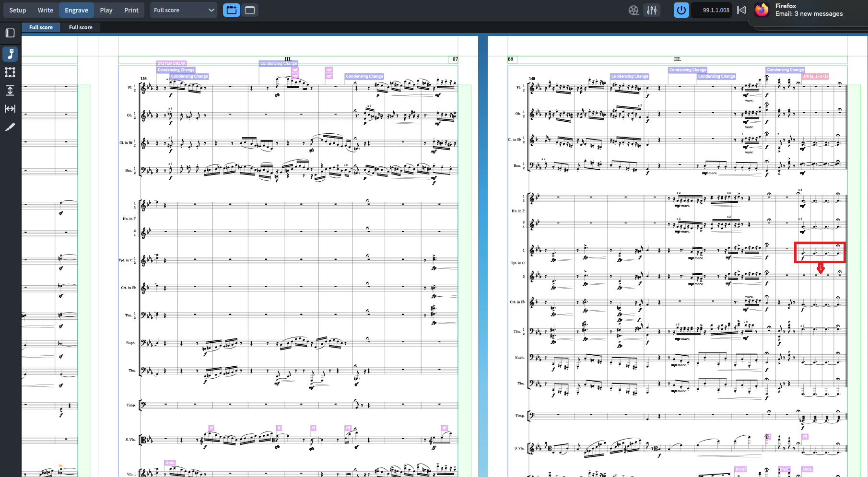This screenshot has width=868, height=477.
Task: Select the Engrave mode tab
Action: (x=77, y=10)
